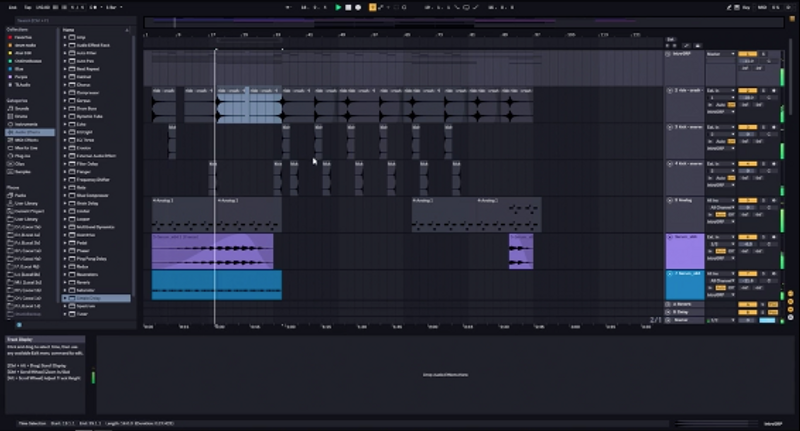
Task: Toggle the I/O section show button
Action: pyautogui.click(x=790, y=294)
